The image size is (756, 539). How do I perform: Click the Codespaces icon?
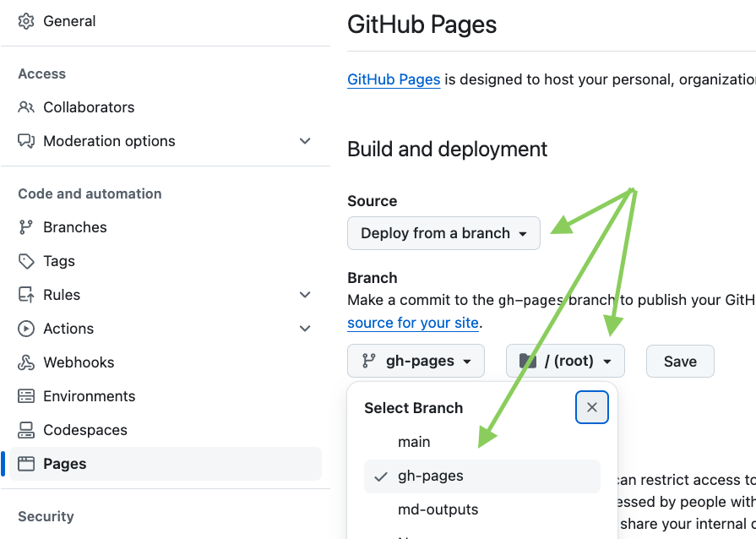[26, 430]
